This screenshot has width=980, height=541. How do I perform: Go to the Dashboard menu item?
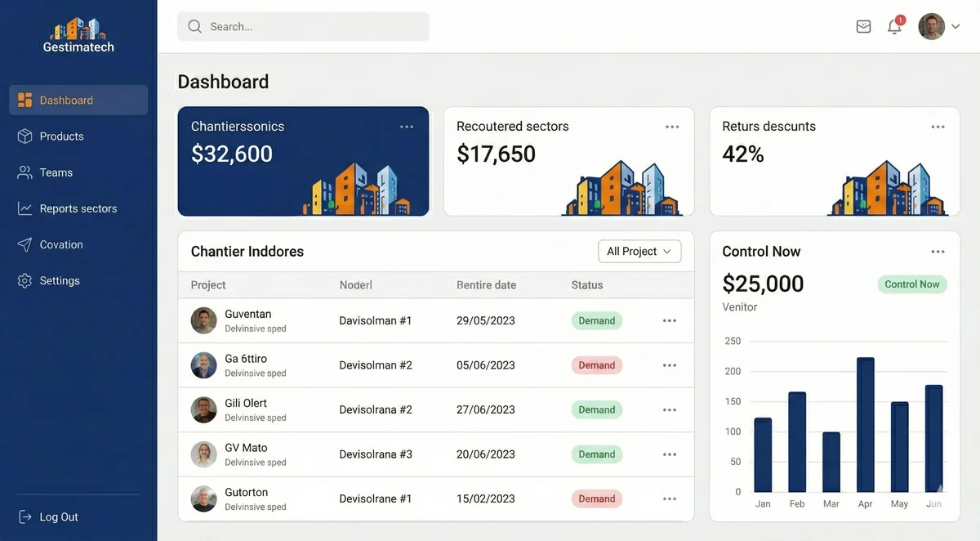[78, 101]
